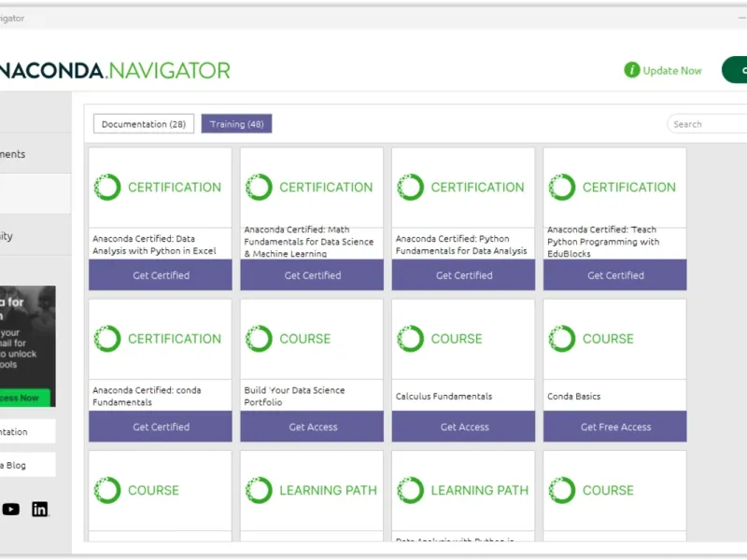Click 'Anaconda Certified: conda Fundamentals' title
This screenshot has height=560, width=747.
point(147,396)
